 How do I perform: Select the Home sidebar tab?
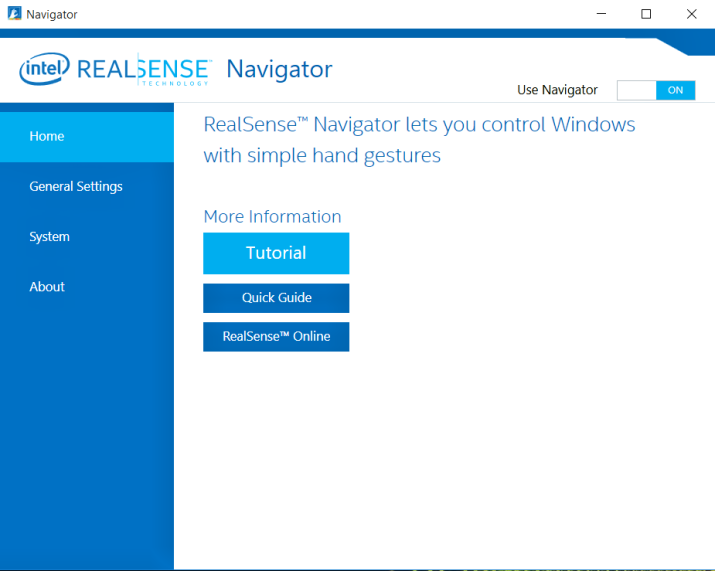pyautogui.click(x=87, y=136)
